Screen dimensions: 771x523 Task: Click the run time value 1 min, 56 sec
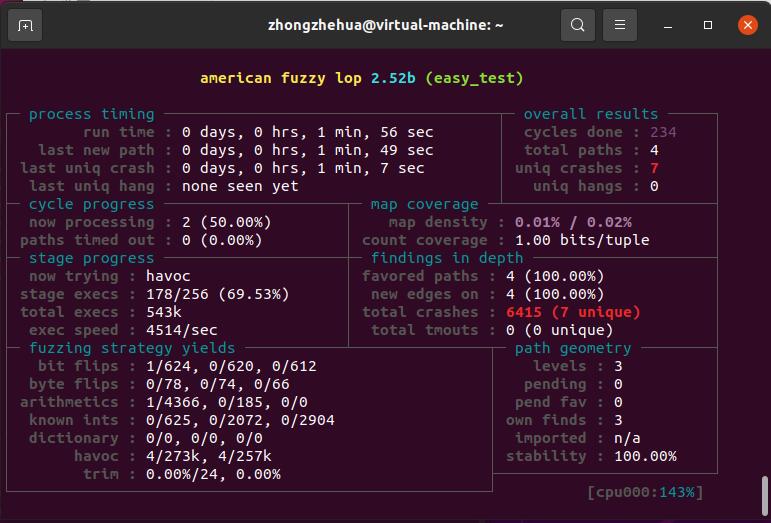coord(308,132)
